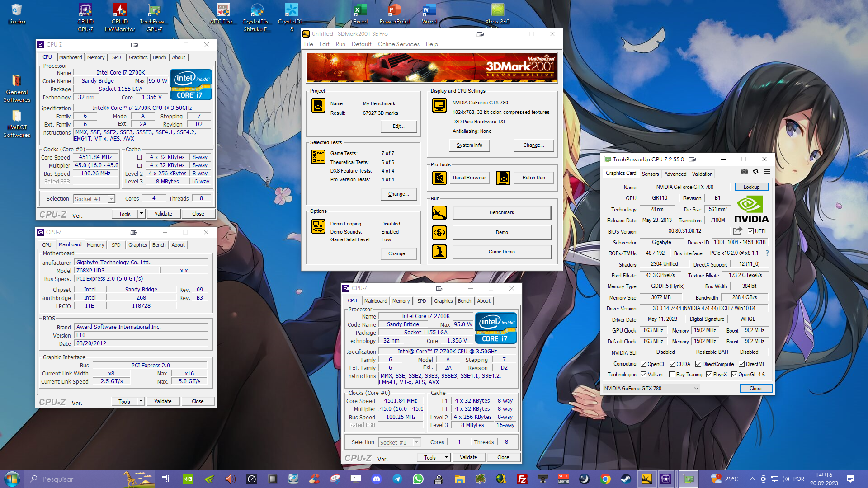Click System Info button in 3DMark

[469, 145]
